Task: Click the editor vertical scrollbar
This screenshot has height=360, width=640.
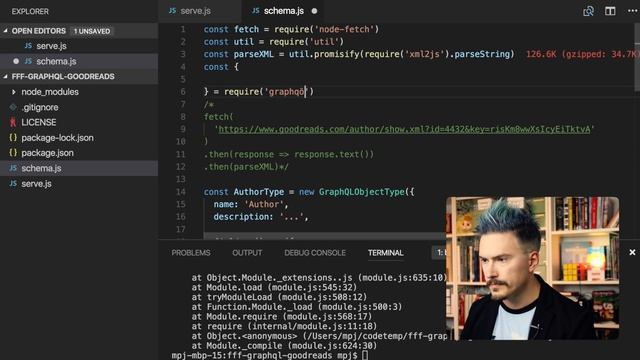Action: tap(637, 57)
